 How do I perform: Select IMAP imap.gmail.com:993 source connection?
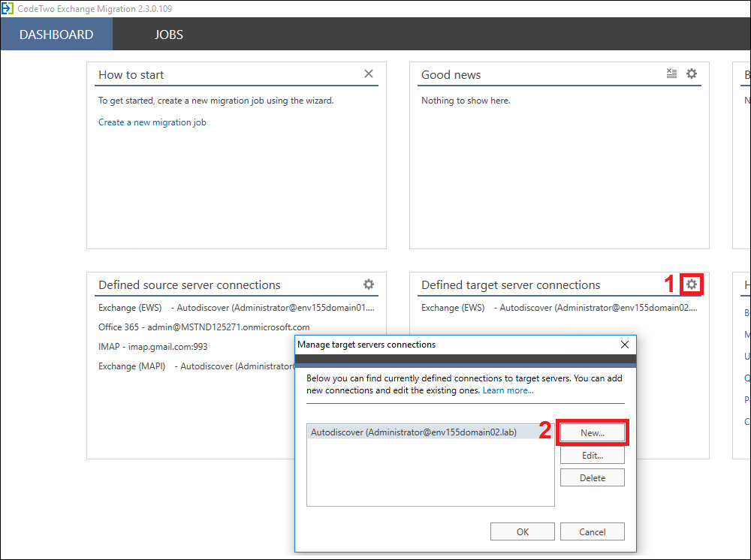[x=152, y=347]
